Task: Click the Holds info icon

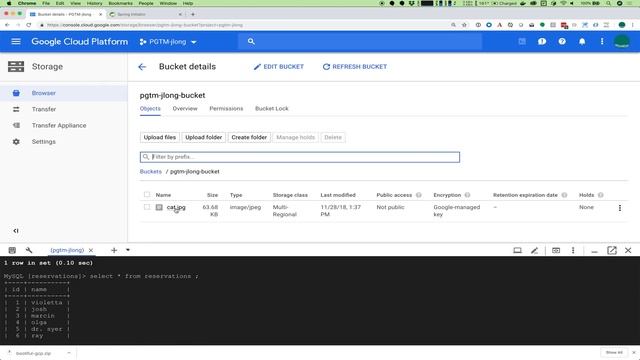Action: [600, 195]
